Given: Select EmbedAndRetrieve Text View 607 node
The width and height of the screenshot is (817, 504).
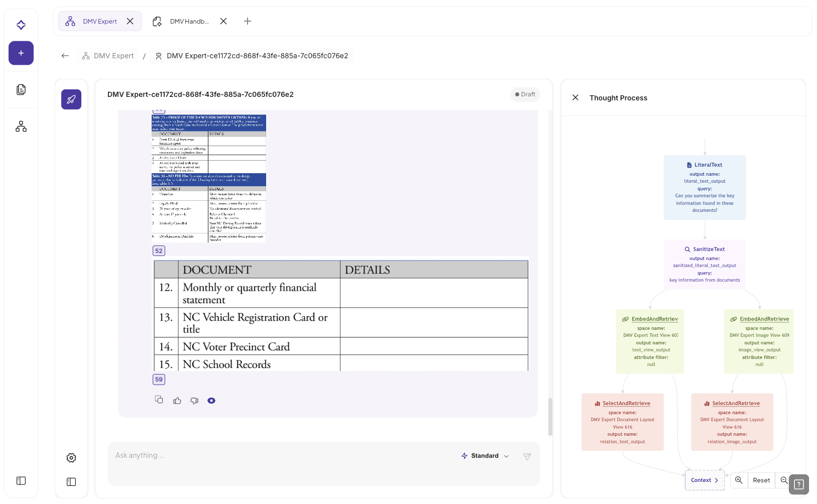Looking at the screenshot, I should tap(650, 341).
